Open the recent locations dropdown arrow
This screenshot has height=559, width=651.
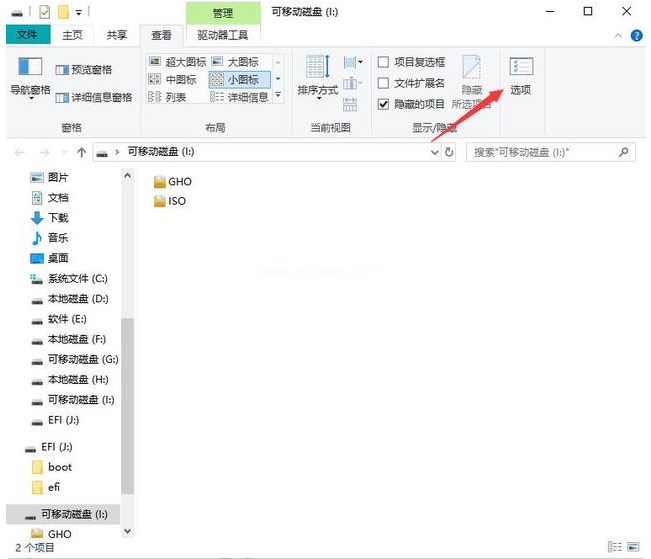coord(63,153)
